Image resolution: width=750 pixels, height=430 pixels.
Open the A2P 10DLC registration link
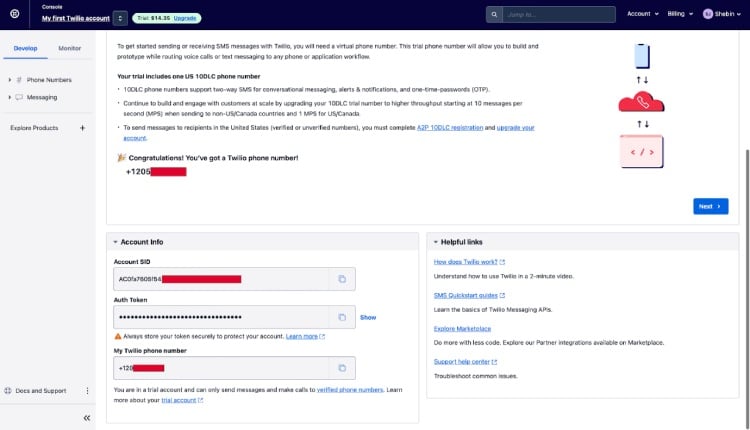(x=450, y=128)
